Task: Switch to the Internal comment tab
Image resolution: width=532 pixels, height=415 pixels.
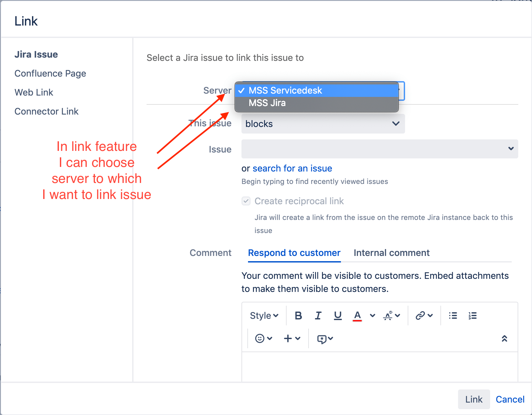Action: coord(391,253)
